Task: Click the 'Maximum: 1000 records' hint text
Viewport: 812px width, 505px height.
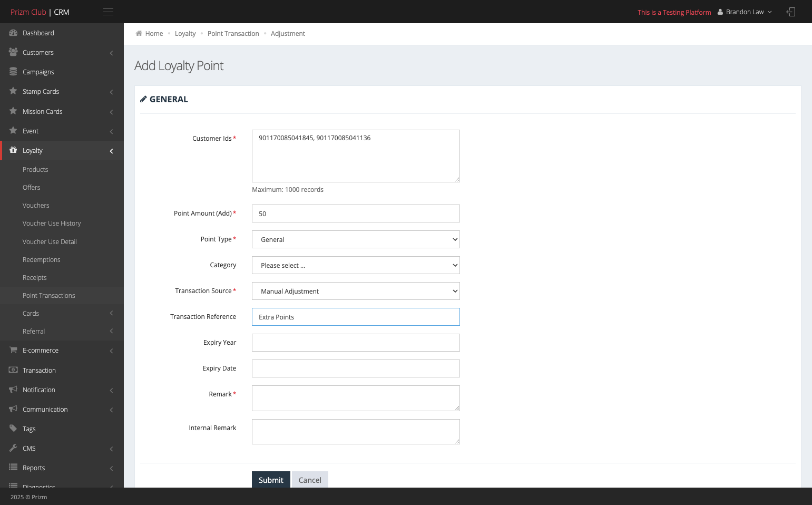Action: click(x=288, y=189)
